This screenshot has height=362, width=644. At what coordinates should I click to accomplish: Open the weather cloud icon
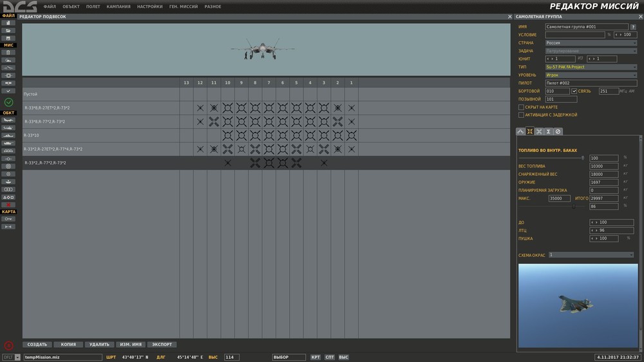pyautogui.click(x=8, y=61)
